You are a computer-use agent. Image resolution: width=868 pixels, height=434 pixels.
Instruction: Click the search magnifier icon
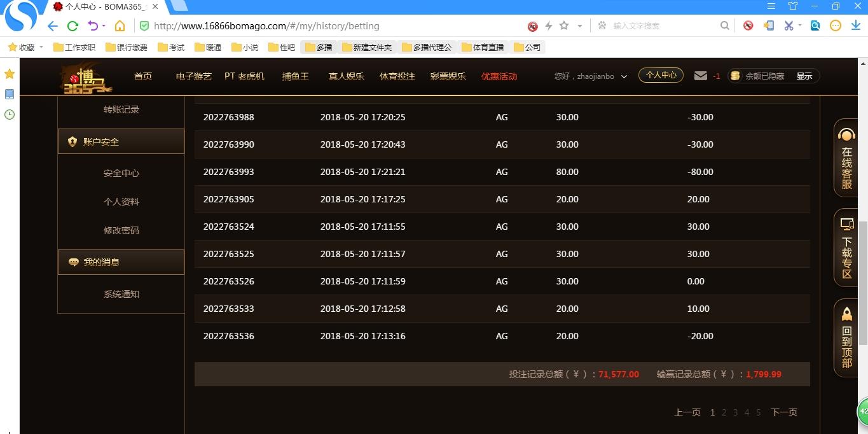[x=724, y=26]
